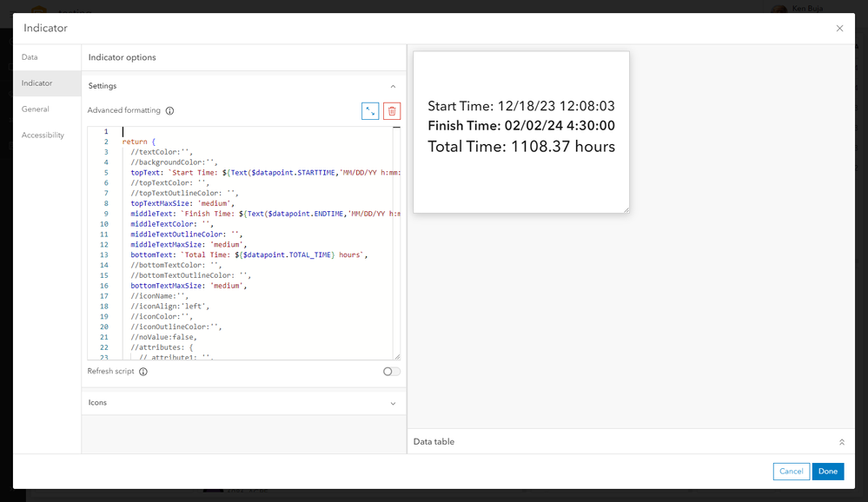
Task: Select the return { line
Action: (139, 142)
